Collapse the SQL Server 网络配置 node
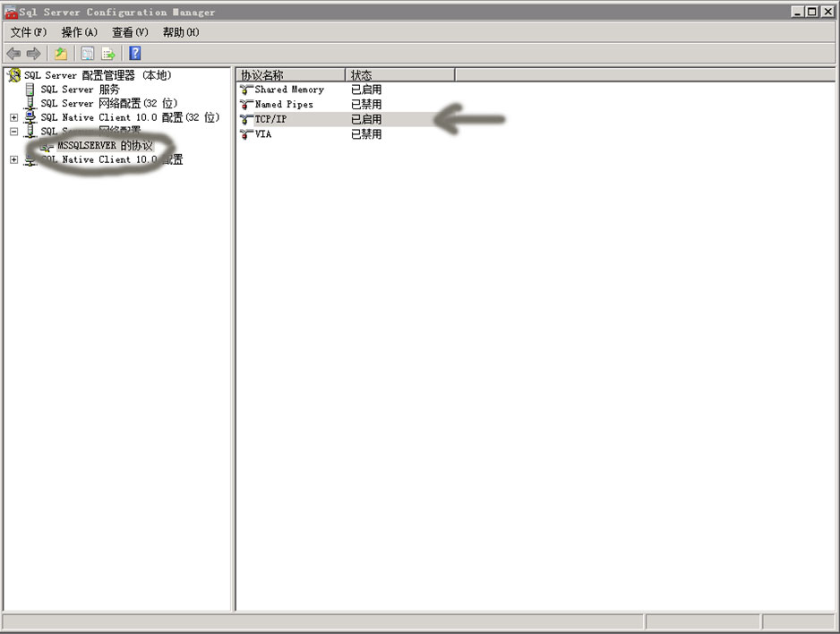 13,131
